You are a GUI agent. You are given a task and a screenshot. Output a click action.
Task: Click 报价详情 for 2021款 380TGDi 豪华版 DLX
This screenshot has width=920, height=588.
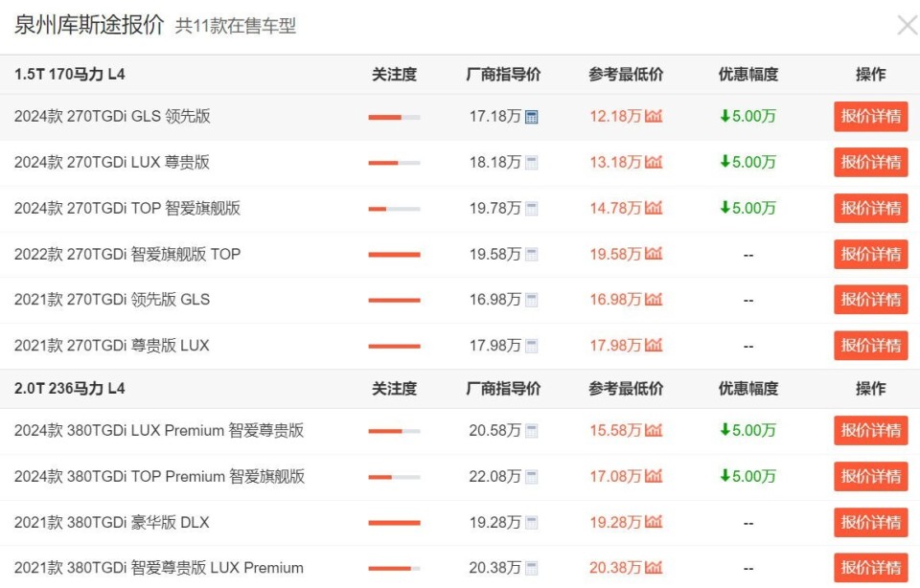(x=870, y=523)
